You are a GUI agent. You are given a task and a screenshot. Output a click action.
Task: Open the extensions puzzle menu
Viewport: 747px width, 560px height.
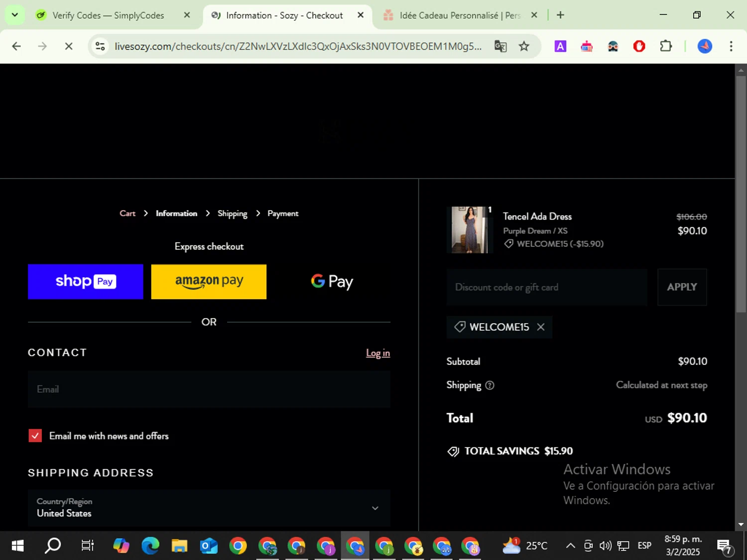666,46
